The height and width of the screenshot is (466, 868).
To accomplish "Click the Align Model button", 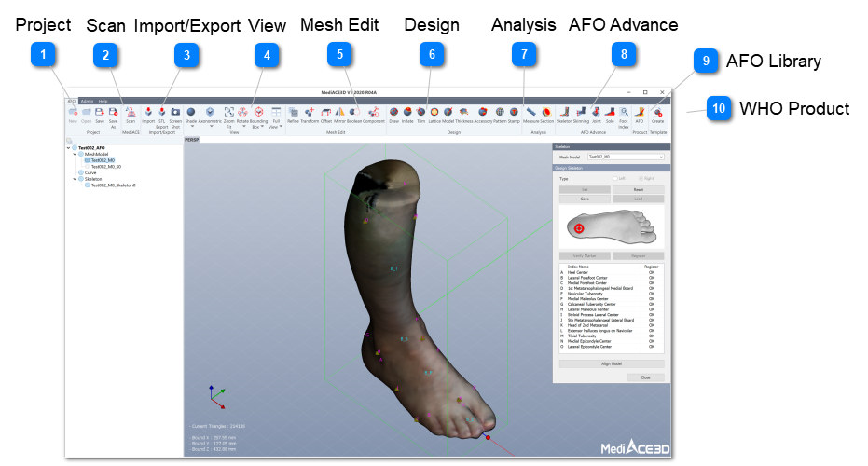I will pos(612,363).
